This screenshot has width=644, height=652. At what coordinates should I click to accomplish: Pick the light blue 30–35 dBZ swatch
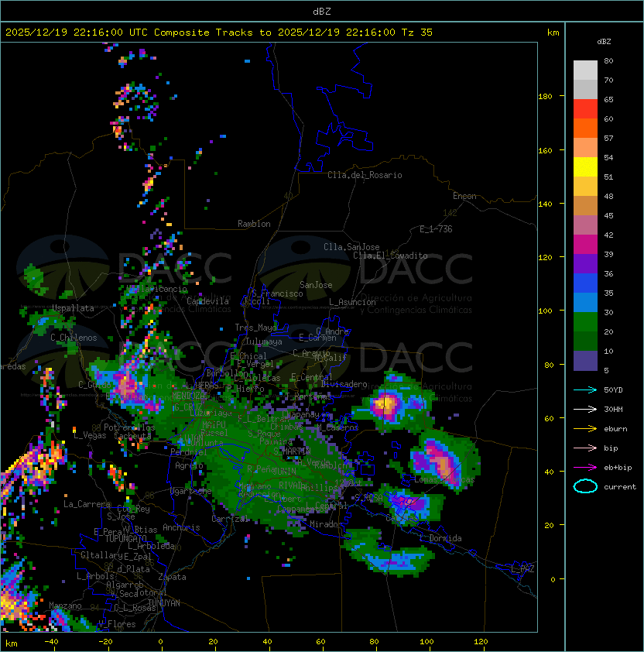point(585,302)
